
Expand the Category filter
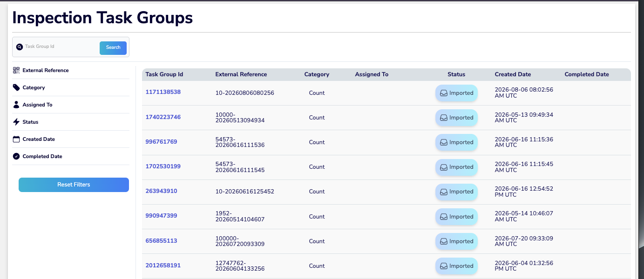70,87
